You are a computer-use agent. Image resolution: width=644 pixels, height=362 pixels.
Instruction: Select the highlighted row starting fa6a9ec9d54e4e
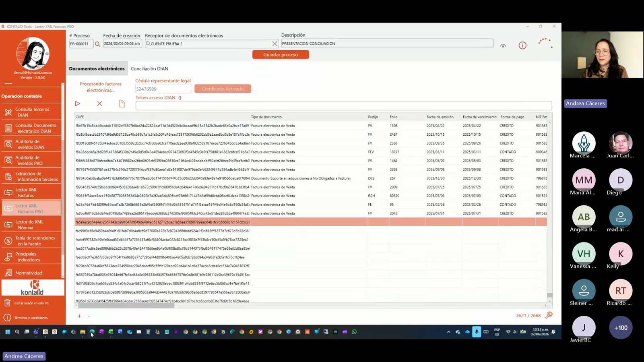point(311,222)
